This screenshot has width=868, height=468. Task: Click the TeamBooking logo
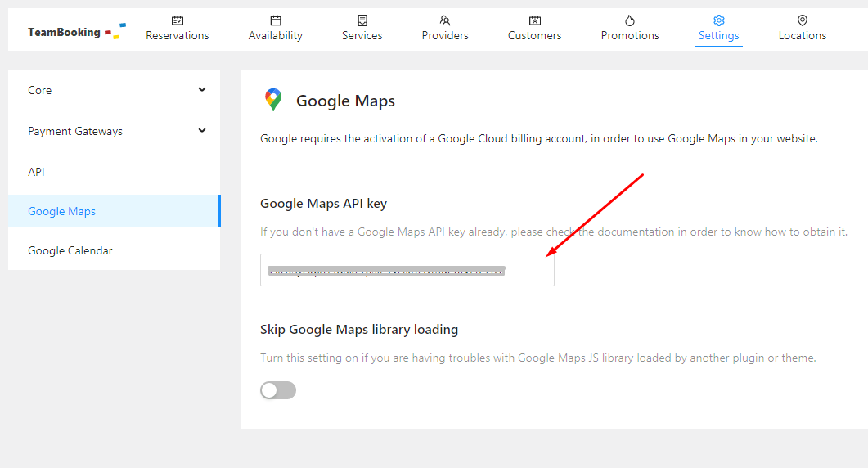[76, 32]
